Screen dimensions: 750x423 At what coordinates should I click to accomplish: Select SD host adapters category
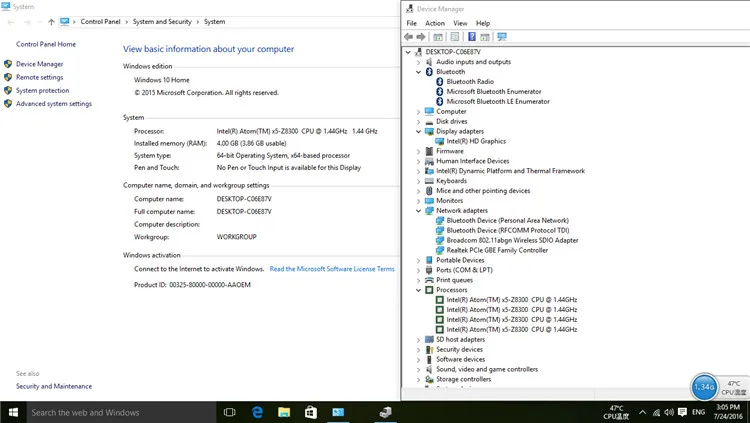coord(461,339)
